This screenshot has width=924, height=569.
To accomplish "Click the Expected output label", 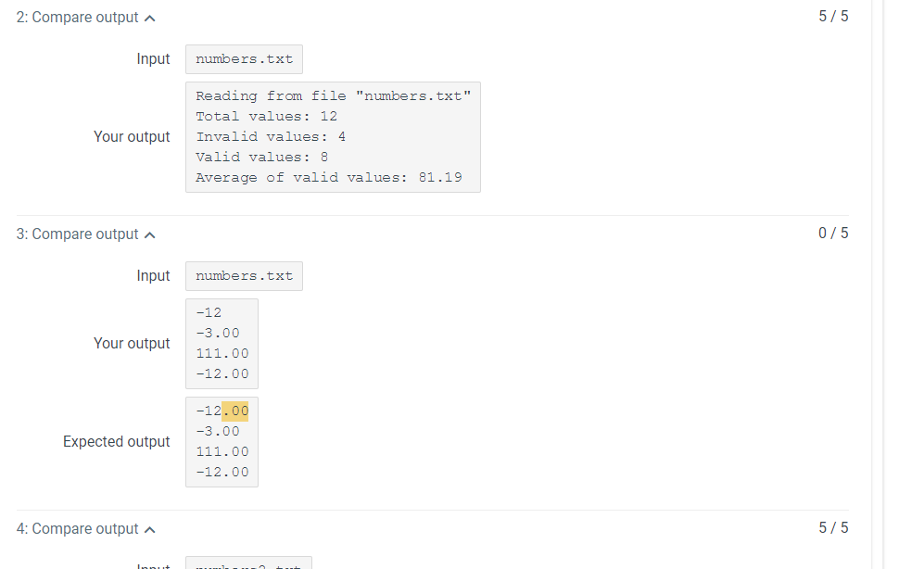I will (x=116, y=442).
